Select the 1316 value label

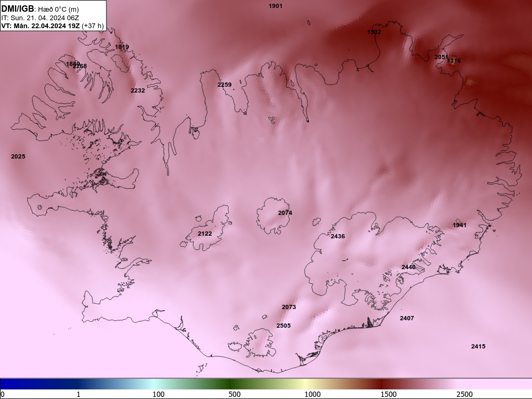(x=454, y=61)
